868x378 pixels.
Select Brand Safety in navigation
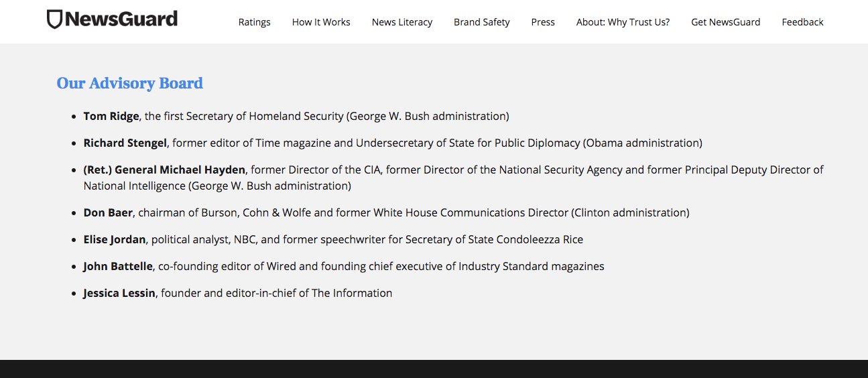pyautogui.click(x=482, y=22)
